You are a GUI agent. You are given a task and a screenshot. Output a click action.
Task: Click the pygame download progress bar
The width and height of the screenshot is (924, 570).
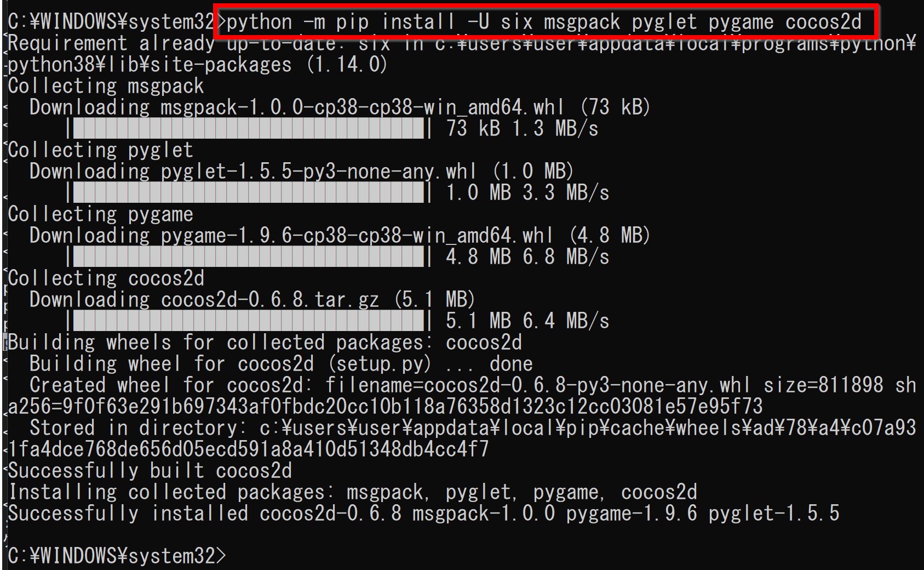point(249,256)
